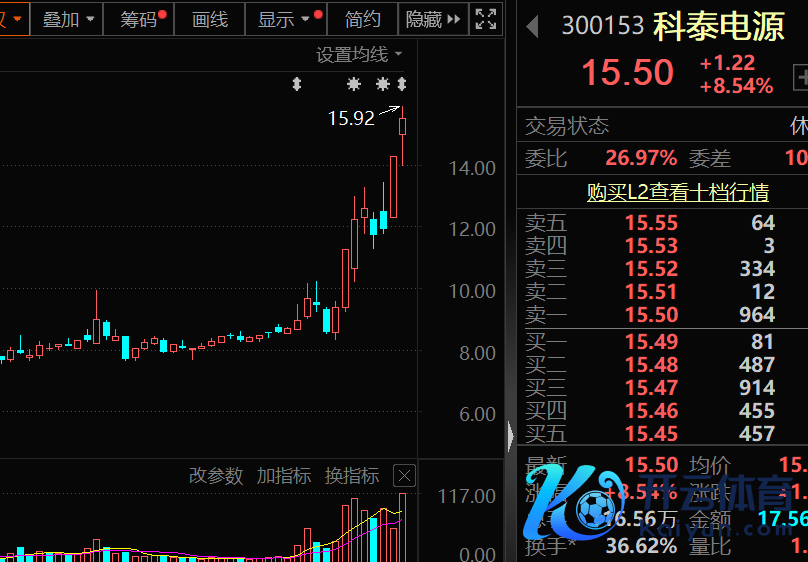Click the panel collapse arrow on chart divider
Image resolution: width=808 pixels, height=562 pixels.
[x=511, y=436]
